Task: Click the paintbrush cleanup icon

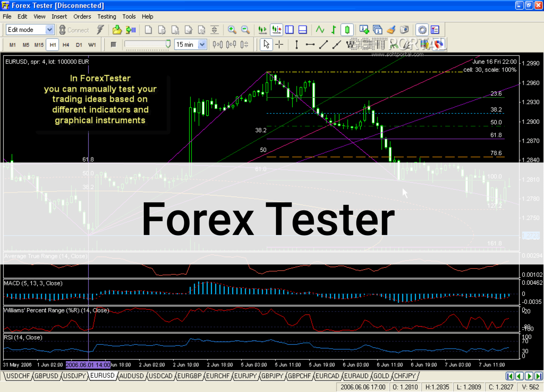Action: [x=391, y=30]
